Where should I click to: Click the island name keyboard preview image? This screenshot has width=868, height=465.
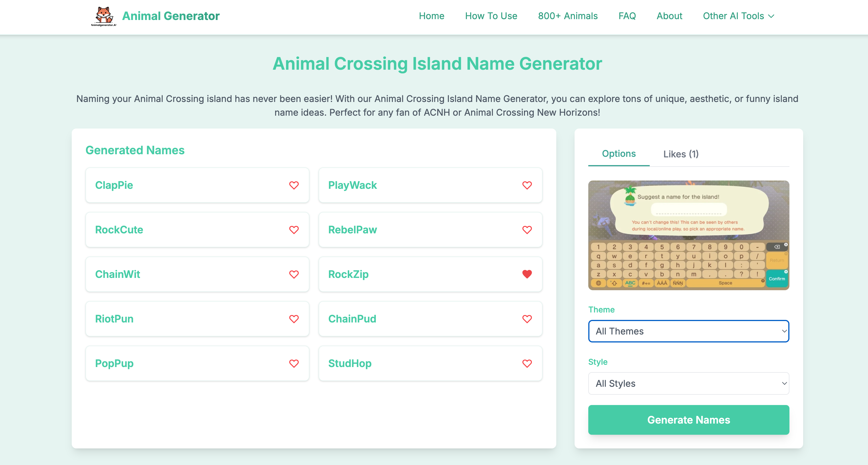click(688, 235)
